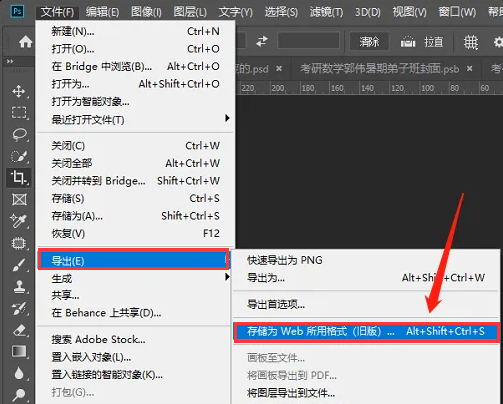Select the Crop tool

[19, 177]
